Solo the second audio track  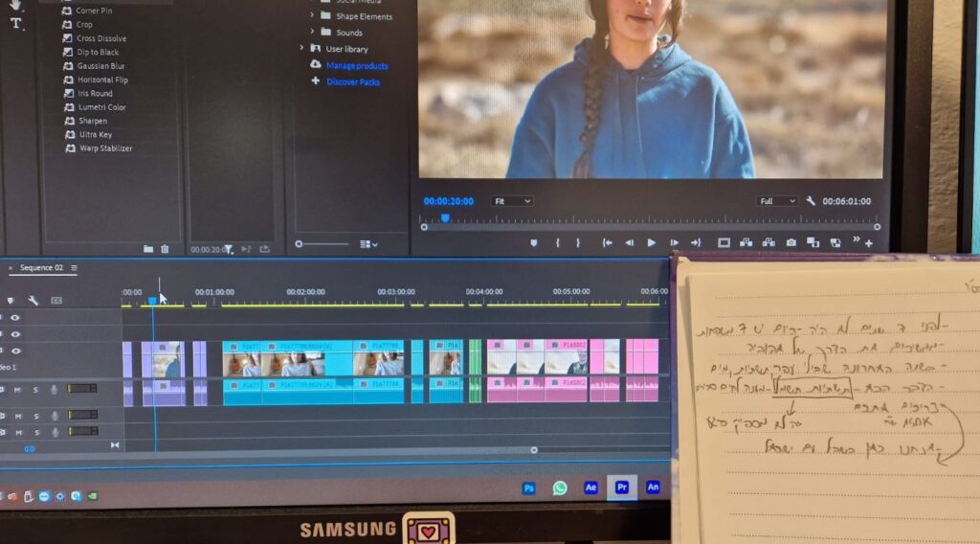click(x=35, y=415)
